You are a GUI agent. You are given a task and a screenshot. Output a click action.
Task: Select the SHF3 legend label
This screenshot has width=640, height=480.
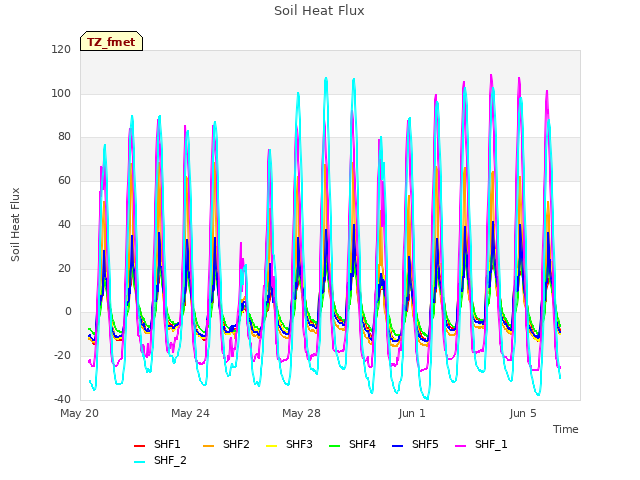pyautogui.click(x=299, y=444)
